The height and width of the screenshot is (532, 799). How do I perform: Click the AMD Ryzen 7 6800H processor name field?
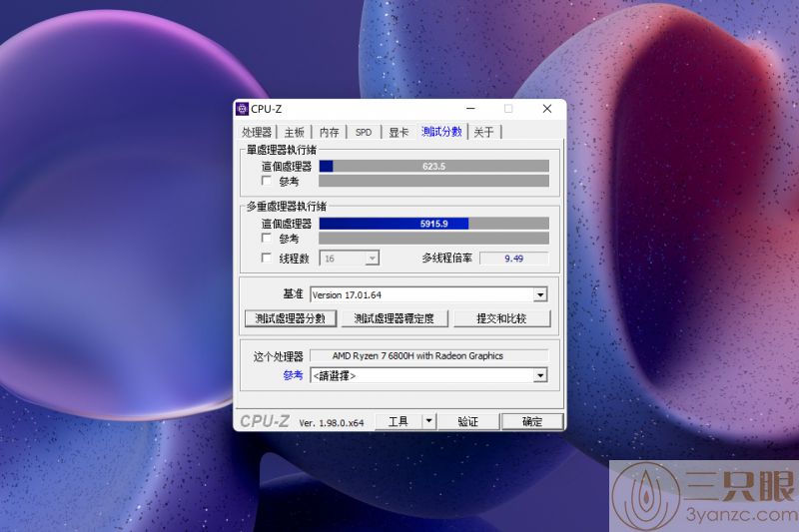(x=429, y=356)
